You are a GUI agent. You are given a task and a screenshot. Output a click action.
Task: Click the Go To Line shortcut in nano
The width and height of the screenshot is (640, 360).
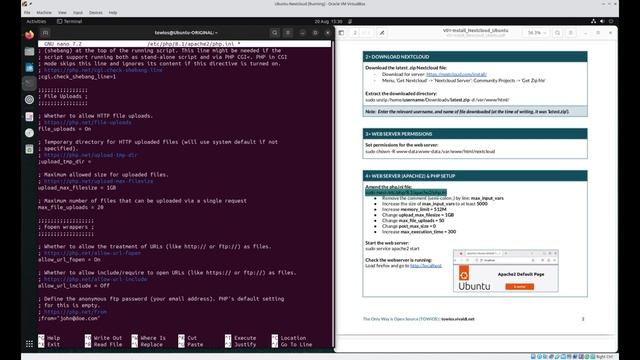tap(291, 344)
